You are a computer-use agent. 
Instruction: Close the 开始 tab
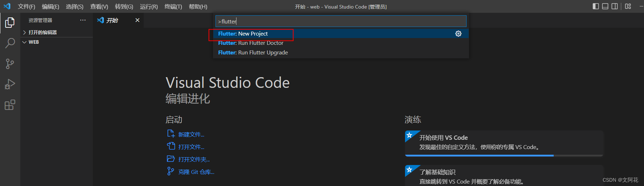coord(137,20)
